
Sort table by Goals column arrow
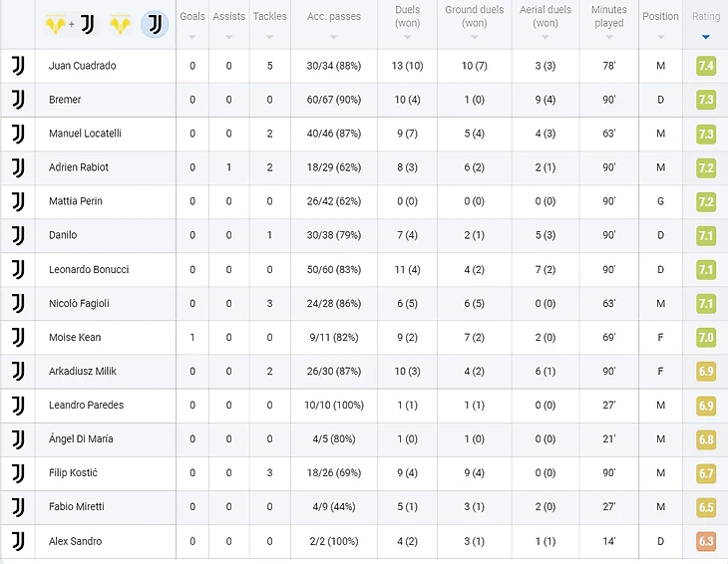tap(192, 37)
